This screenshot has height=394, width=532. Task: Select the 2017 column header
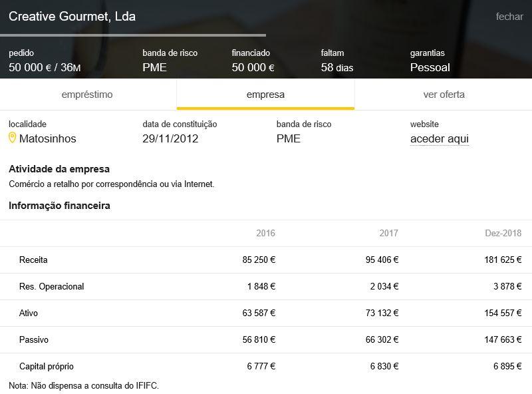pos(388,234)
